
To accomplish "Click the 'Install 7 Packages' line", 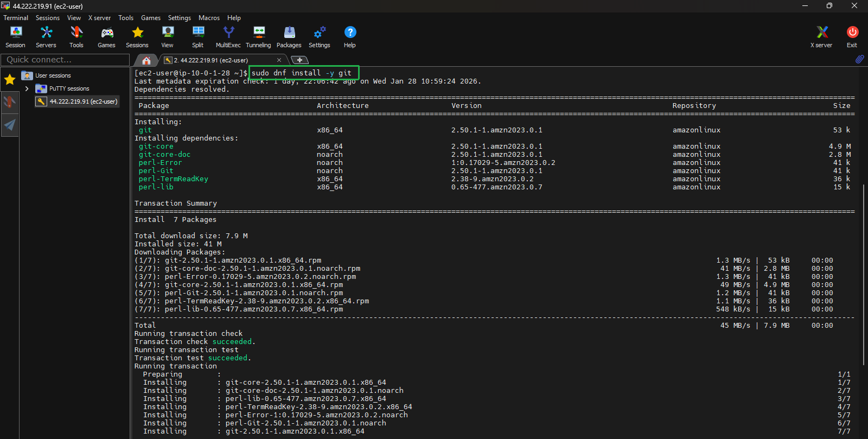I will pos(176,220).
